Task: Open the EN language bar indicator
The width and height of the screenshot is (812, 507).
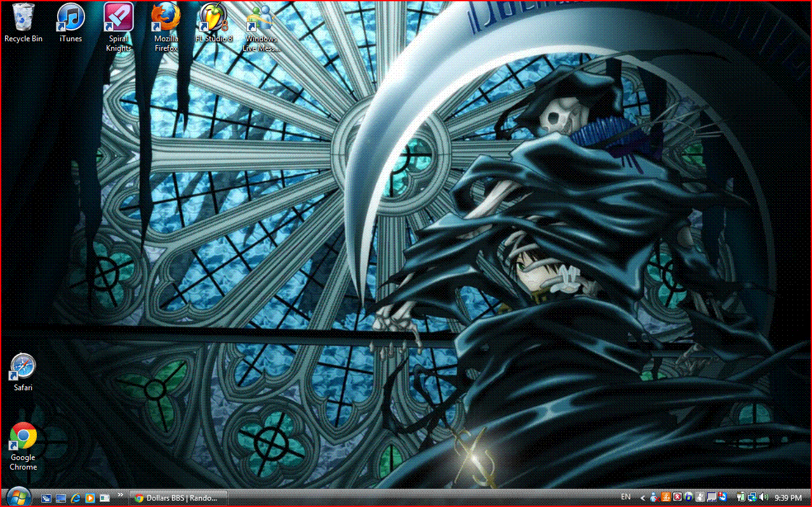Action: point(626,496)
